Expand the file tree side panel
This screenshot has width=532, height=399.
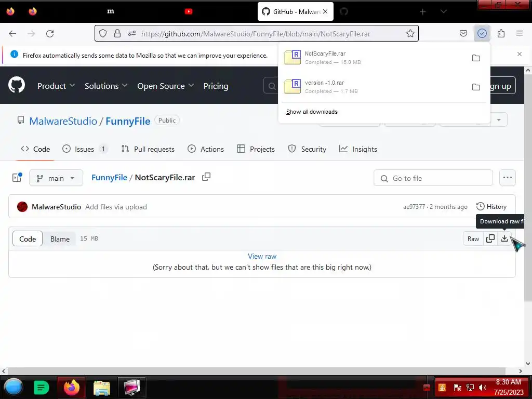(x=17, y=178)
